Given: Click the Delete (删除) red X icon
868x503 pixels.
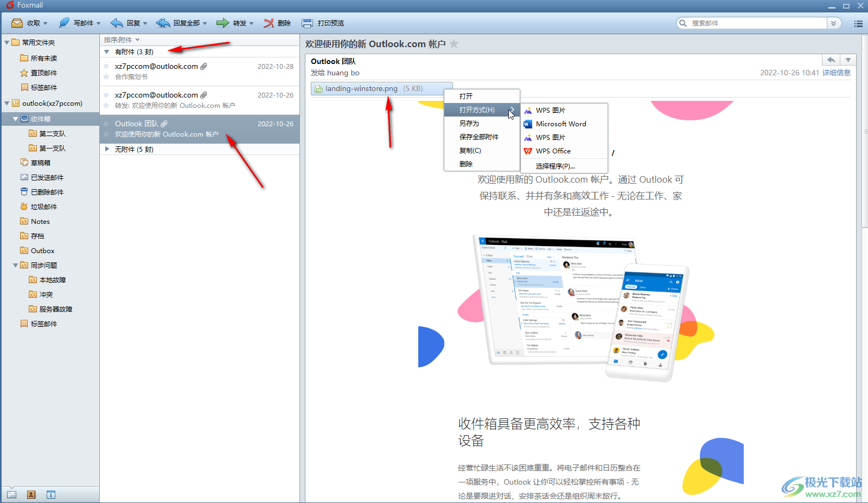Looking at the screenshot, I should 269,23.
